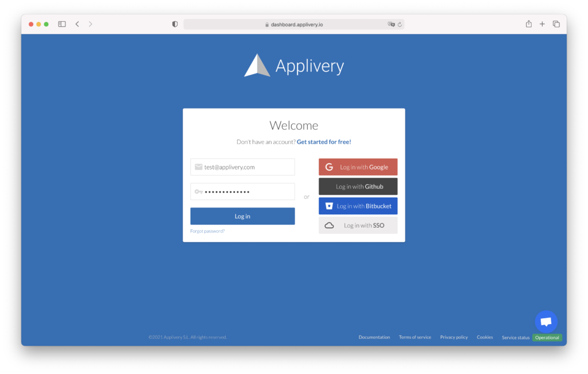Focus the password field
The width and height of the screenshot is (588, 374).
click(x=243, y=192)
